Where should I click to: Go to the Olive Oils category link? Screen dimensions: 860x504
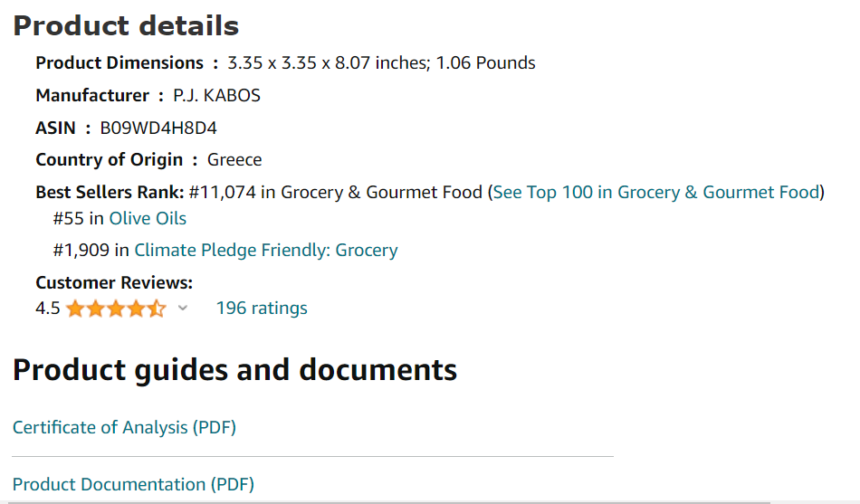[x=148, y=218]
